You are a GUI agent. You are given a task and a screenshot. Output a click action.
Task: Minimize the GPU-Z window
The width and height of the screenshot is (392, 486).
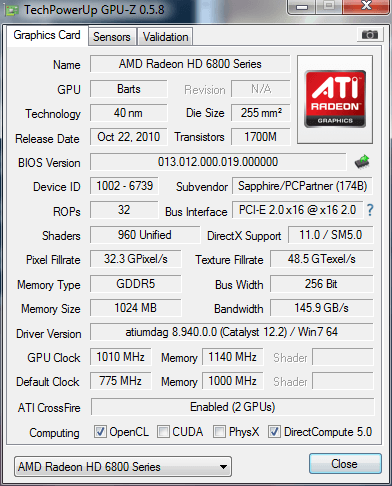(301, 7)
